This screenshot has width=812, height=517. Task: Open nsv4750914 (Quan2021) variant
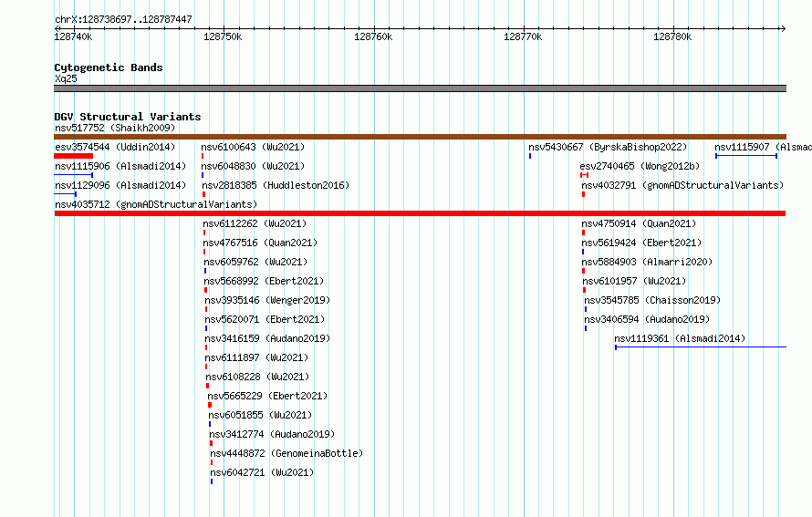[x=639, y=223]
